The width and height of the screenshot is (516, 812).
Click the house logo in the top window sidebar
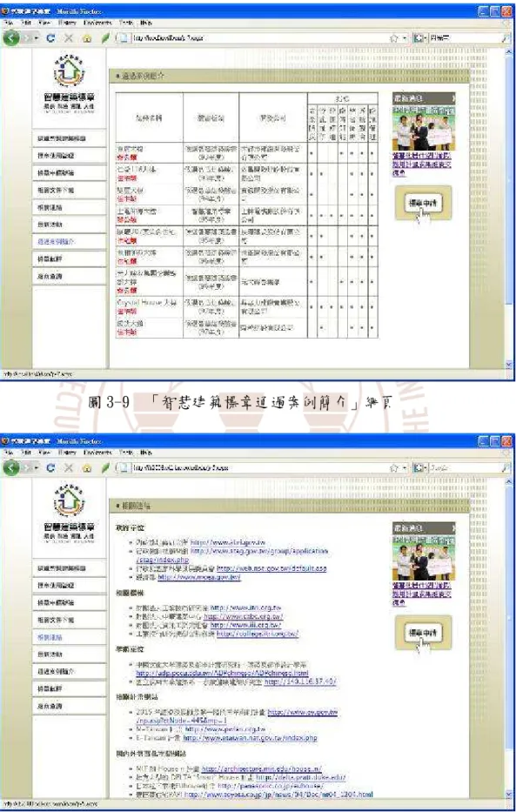pos(69,70)
